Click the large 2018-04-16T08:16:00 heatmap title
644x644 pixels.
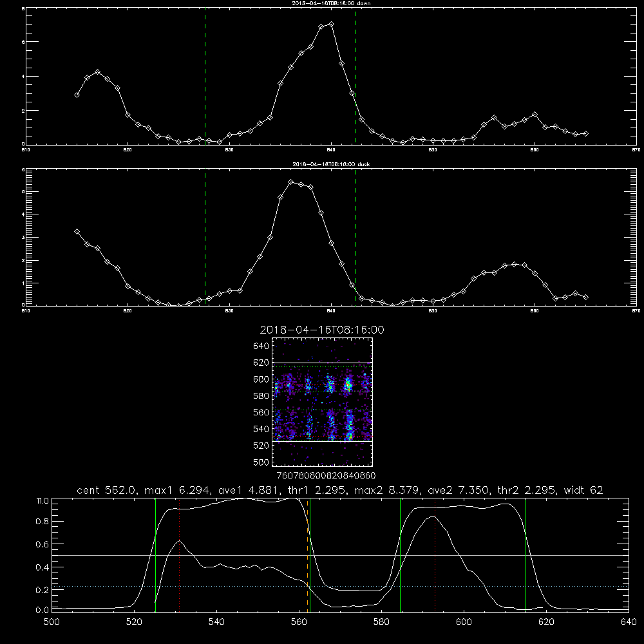(x=322, y=330)
